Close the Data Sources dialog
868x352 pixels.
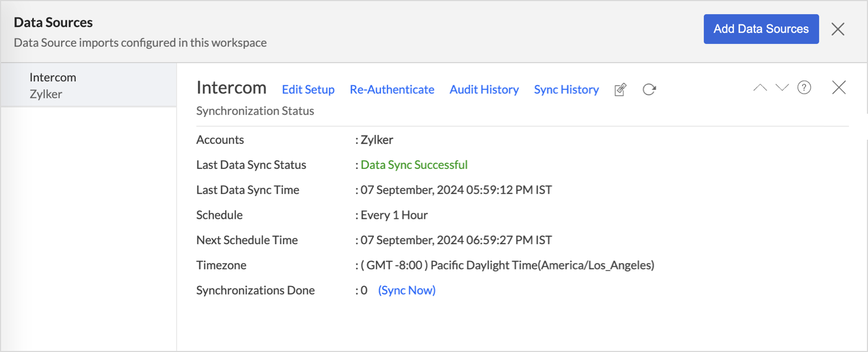tap(838, 29)
